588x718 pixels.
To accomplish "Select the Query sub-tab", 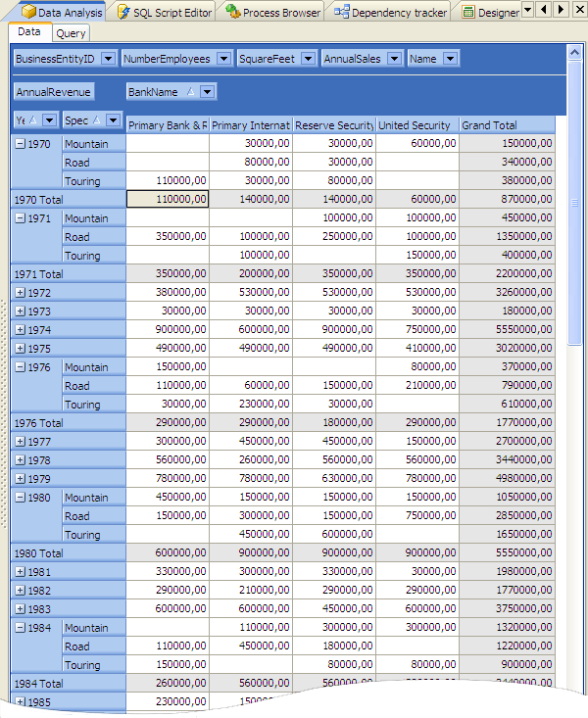I will tap(71, 33).
